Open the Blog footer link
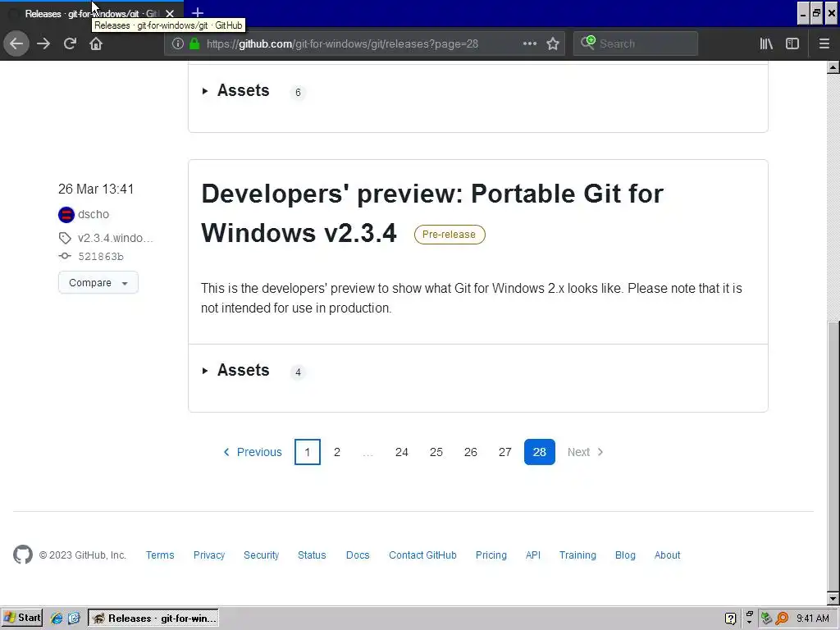 point(625,555)
